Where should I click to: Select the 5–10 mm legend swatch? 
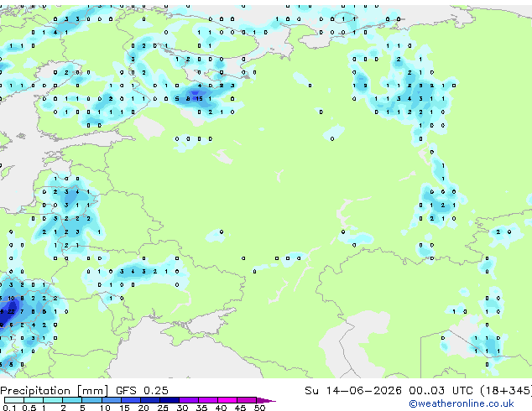(x=91, y=400)
